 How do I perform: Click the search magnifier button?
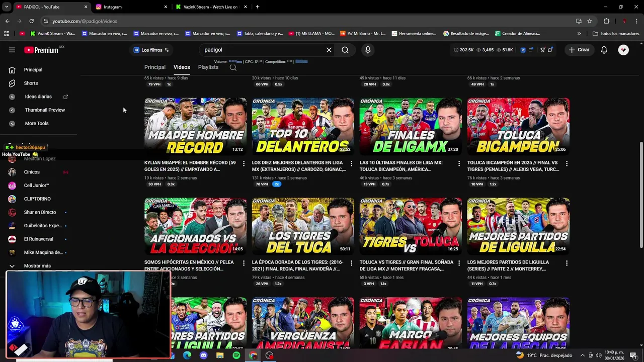click(345, 50)
